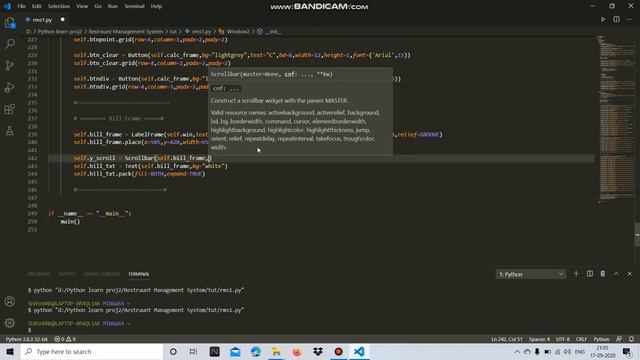Open the Selection menu
Screen dimensions: 640x360
[x=59, y=6]
